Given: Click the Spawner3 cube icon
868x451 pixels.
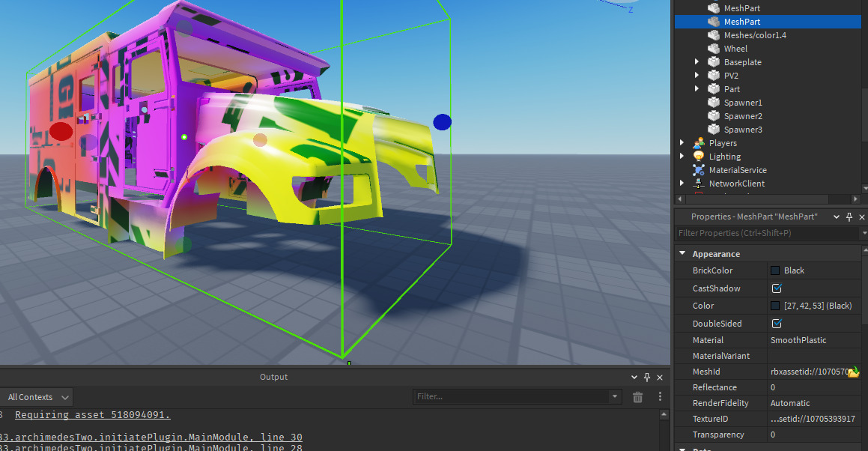Looking at the screenshot, I should [714, 129].
